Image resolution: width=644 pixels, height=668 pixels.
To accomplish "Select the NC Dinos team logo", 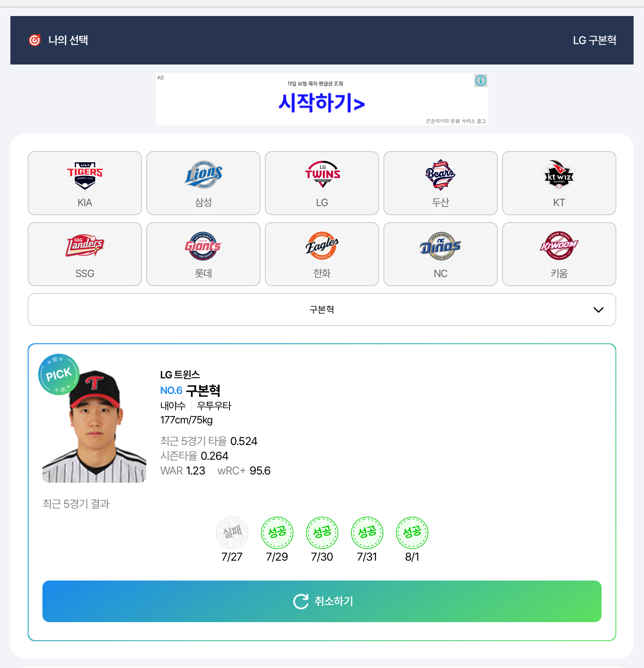I will pos(441,246).
